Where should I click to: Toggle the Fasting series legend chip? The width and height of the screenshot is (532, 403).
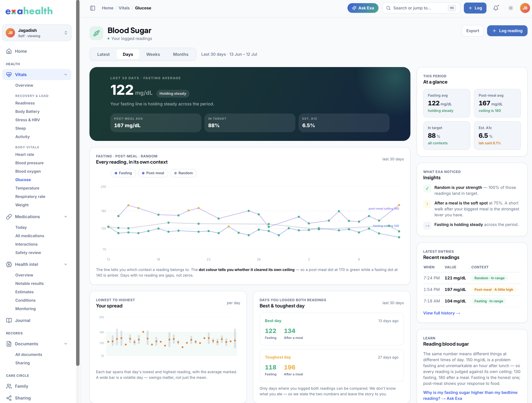coord(123,173)
